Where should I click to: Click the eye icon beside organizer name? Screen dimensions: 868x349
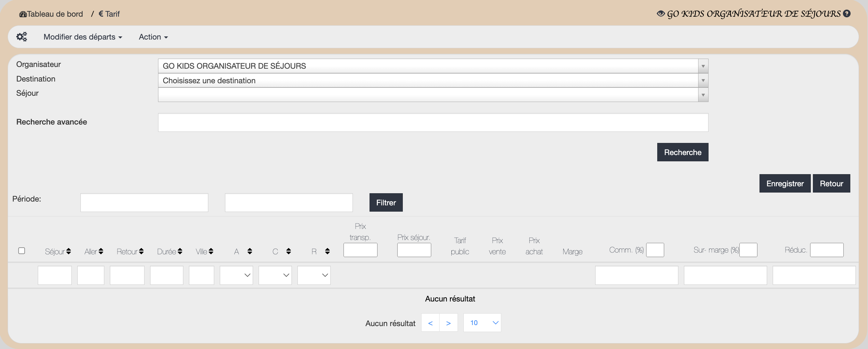pyautogui.click(x=661, y=14)
